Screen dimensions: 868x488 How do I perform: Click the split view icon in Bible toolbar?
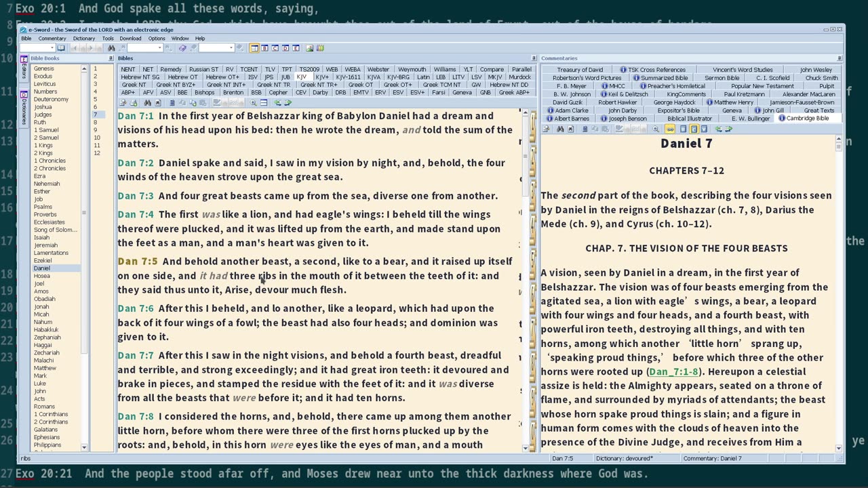(x=264, y=102)
